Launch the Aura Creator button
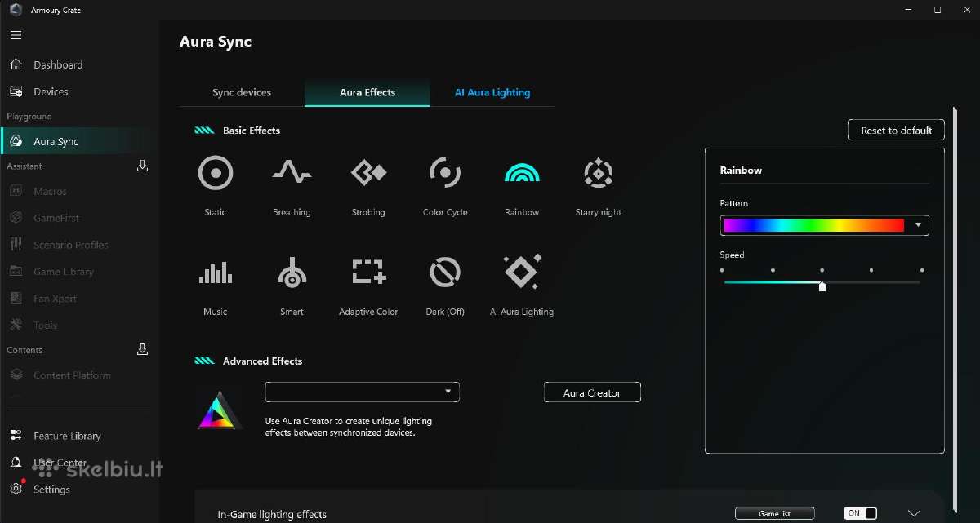Screen dimensions: 980x523 (592, 392)
